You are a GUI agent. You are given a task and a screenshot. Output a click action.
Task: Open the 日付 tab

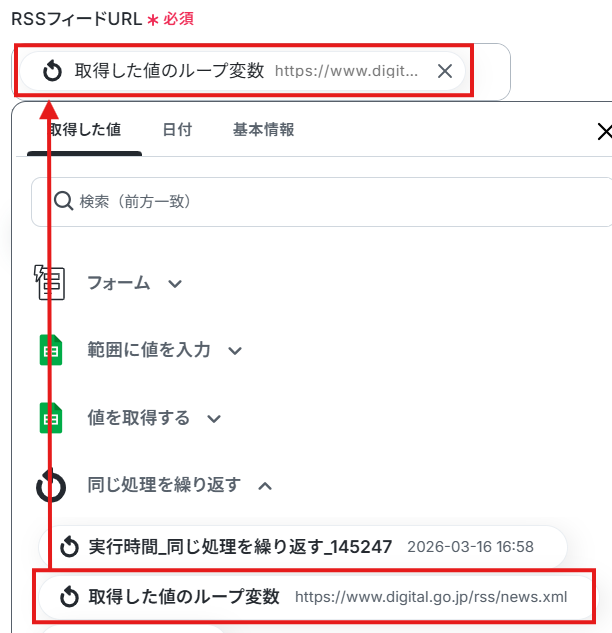(x=177, y=130)
